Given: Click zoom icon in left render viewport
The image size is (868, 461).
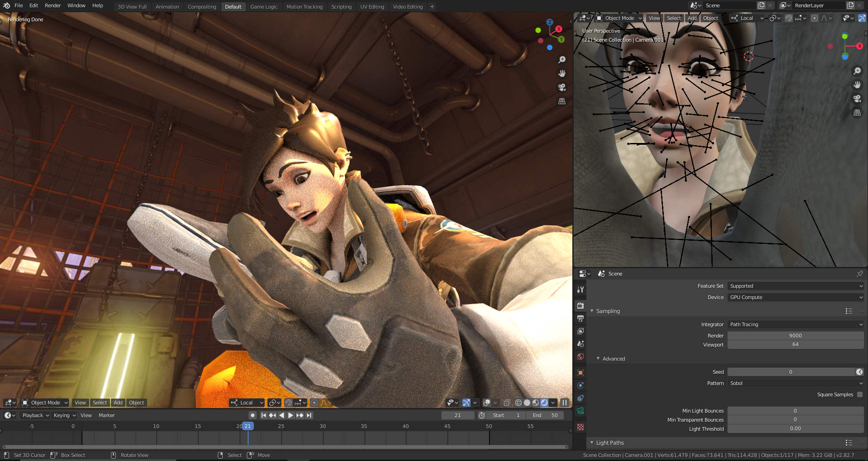Looking at the screenshot, I should (x=562, y=60).
